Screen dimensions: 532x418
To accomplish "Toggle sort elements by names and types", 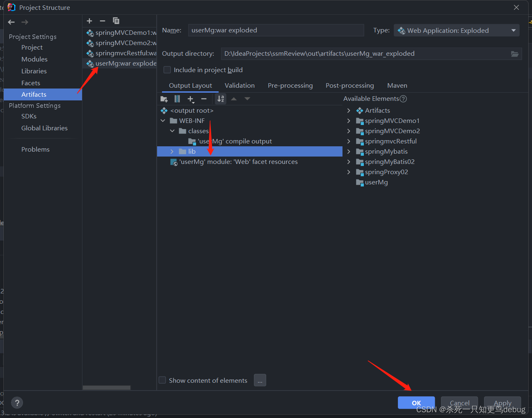I will 221,99.
